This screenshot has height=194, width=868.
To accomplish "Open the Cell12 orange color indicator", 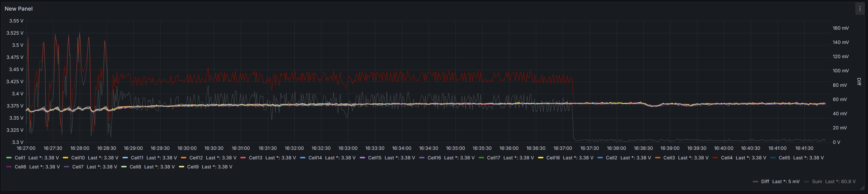I will click(184, 158).
